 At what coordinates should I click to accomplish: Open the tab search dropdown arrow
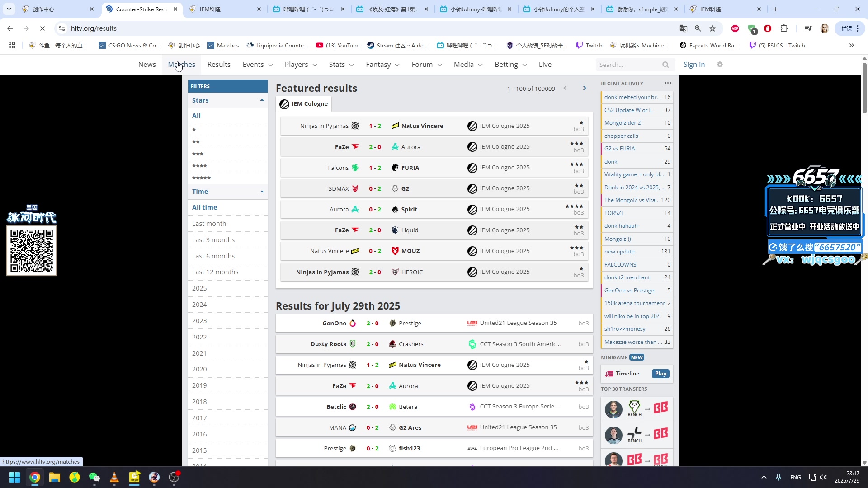(x=9, y=9)
